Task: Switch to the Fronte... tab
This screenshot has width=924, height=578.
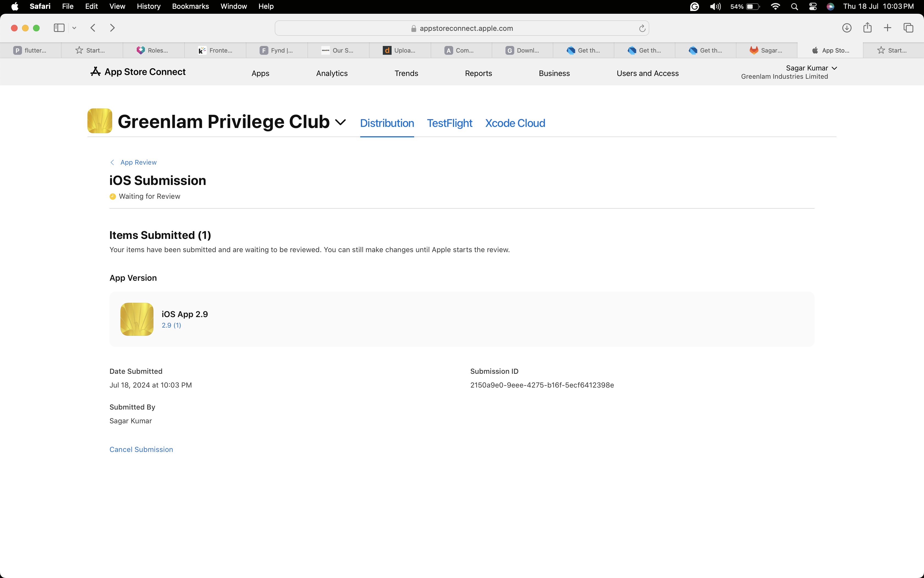Action: [215, 50]
